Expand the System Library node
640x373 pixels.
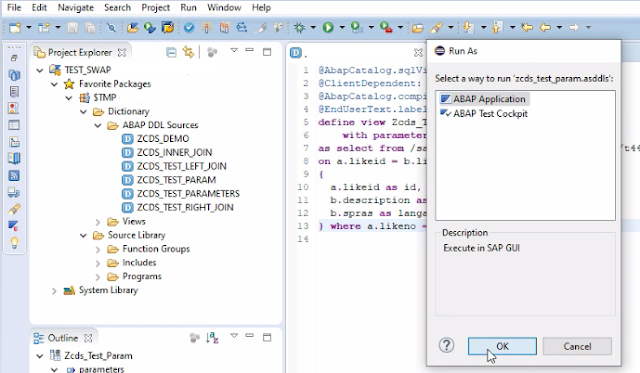pyautogui.click(x=54, y=291)
